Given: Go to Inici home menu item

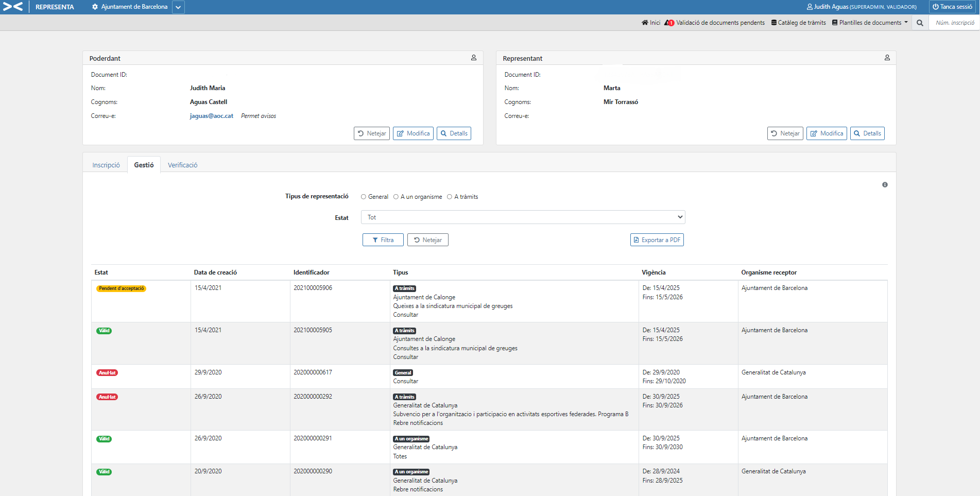Looking at the screenshot, I should [651, 23].
